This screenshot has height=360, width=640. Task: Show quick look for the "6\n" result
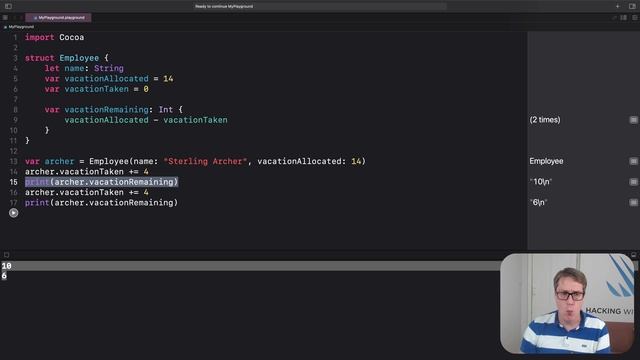633,202
